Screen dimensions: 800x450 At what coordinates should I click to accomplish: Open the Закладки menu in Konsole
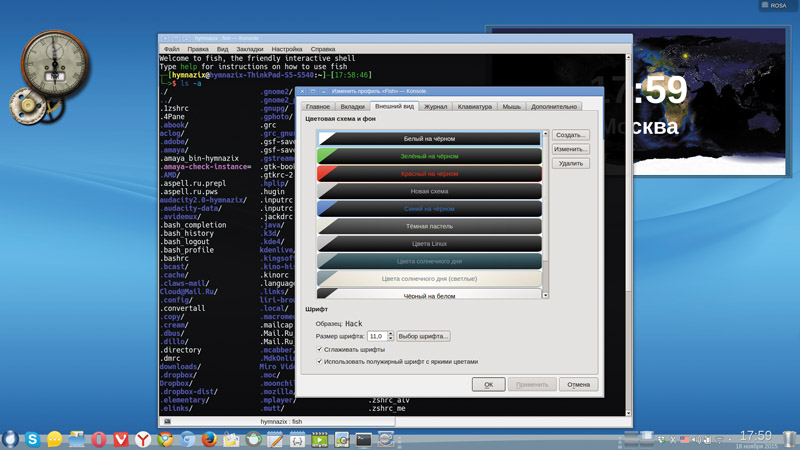click(x=249, y=49)
